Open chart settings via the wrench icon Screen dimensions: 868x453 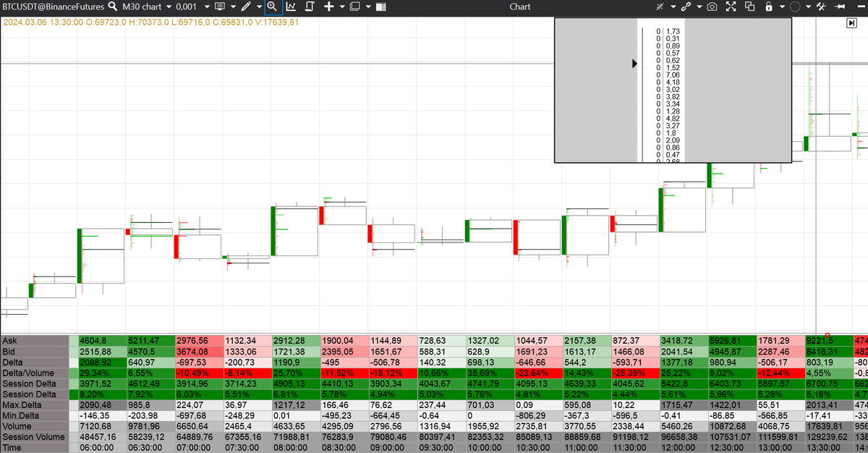point(822,7)
